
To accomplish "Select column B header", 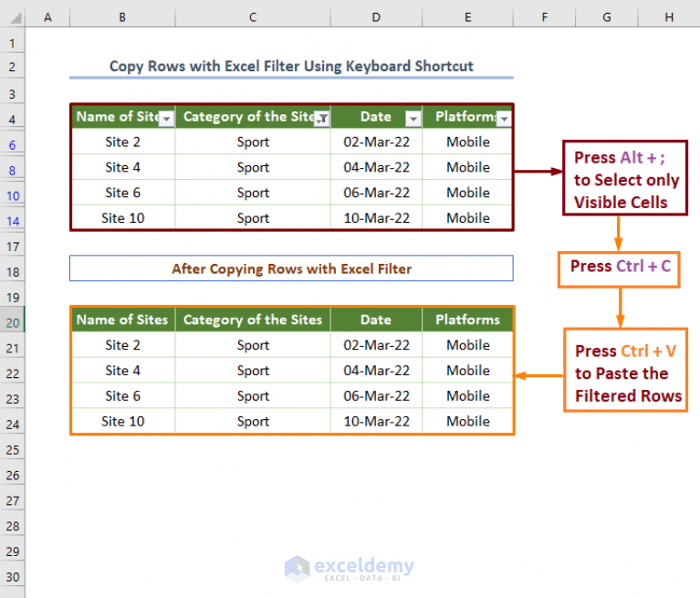I will 122,17.
